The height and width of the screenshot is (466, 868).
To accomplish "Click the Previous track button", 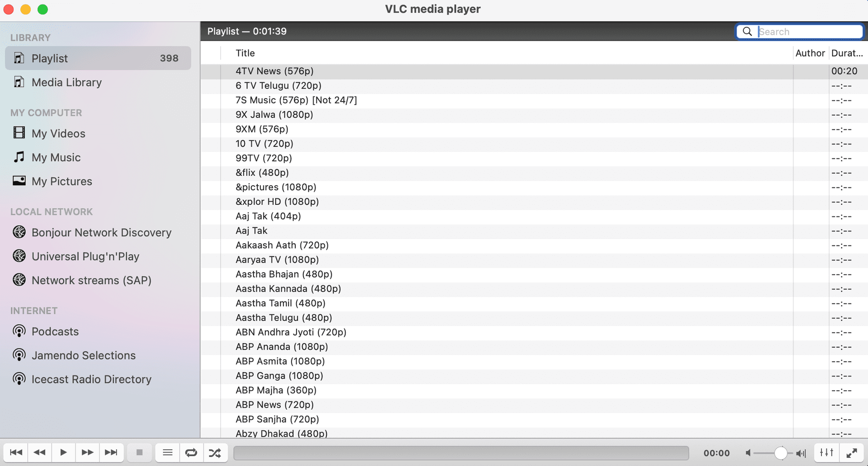I will pos(16,452).
